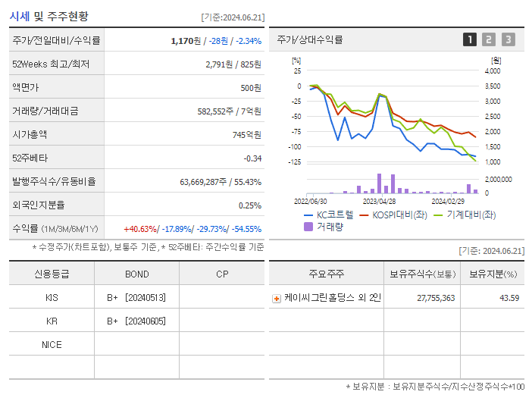Click the 주요주주 column header
This screenshot has height=398, width=532.
coord(327,274)
